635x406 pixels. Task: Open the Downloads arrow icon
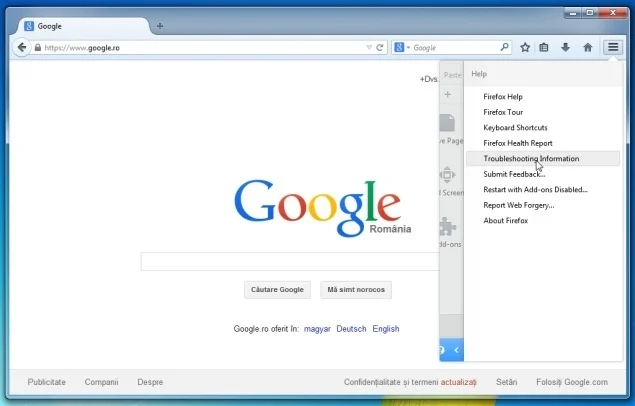[565, 47]
